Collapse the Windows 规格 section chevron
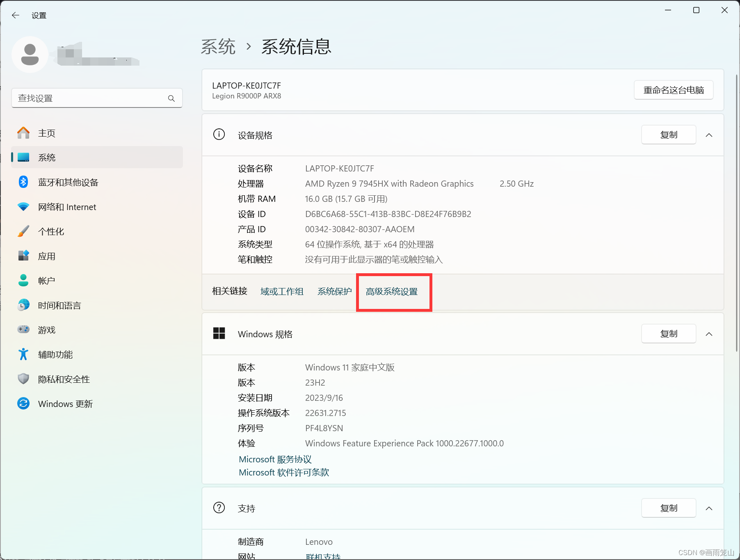The width and height of the screenshot is (740, 560). (709, 334)
